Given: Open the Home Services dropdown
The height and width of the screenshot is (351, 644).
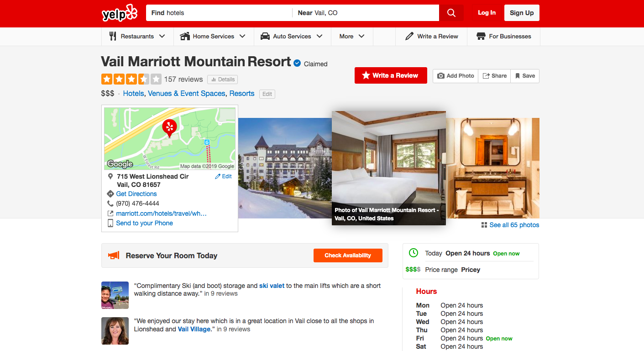Looking at the screenshot, I should [213, 36].
